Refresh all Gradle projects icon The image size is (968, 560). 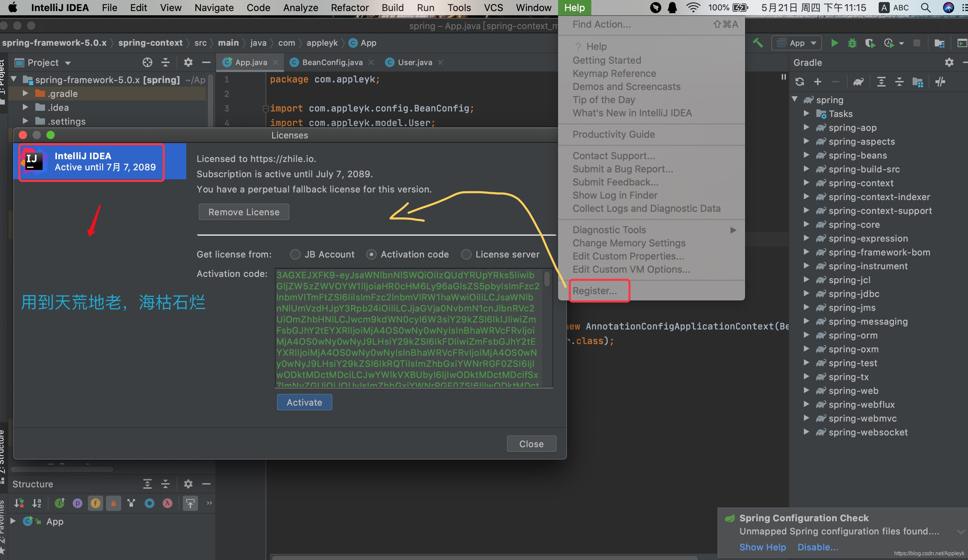point(799,82)
